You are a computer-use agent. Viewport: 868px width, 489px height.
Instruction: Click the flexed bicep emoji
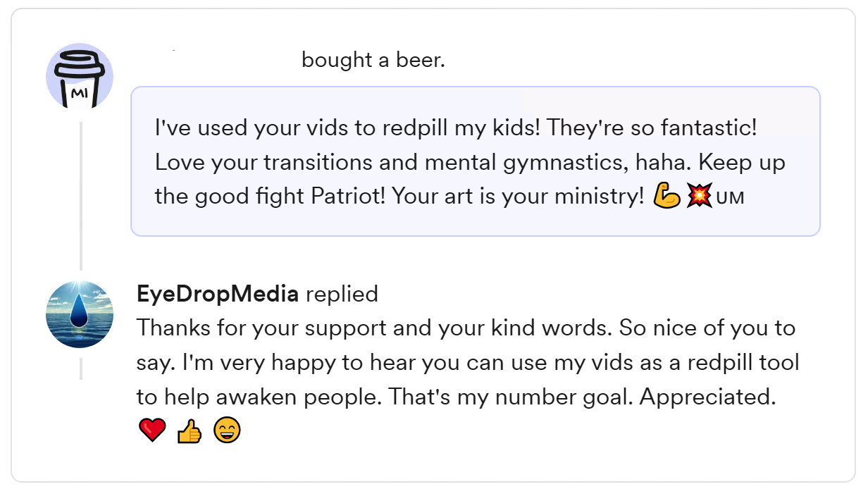pos(666,197)
